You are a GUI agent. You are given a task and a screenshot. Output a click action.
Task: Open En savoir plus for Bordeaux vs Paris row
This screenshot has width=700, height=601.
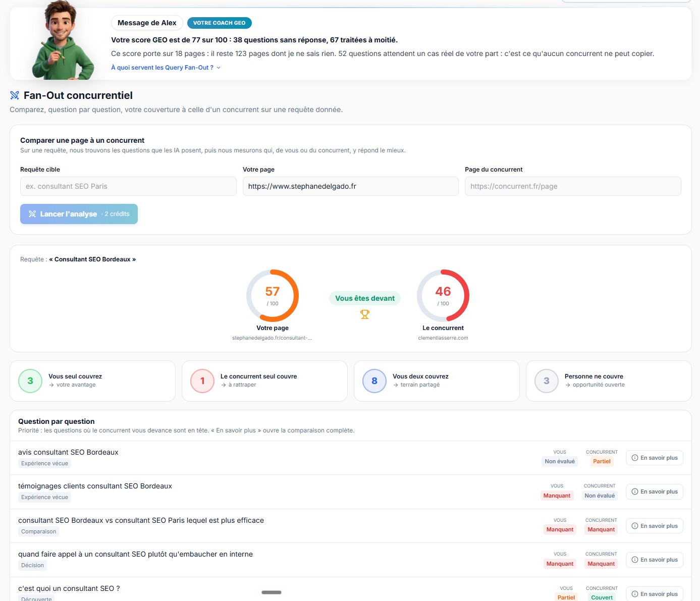[655, 526]
